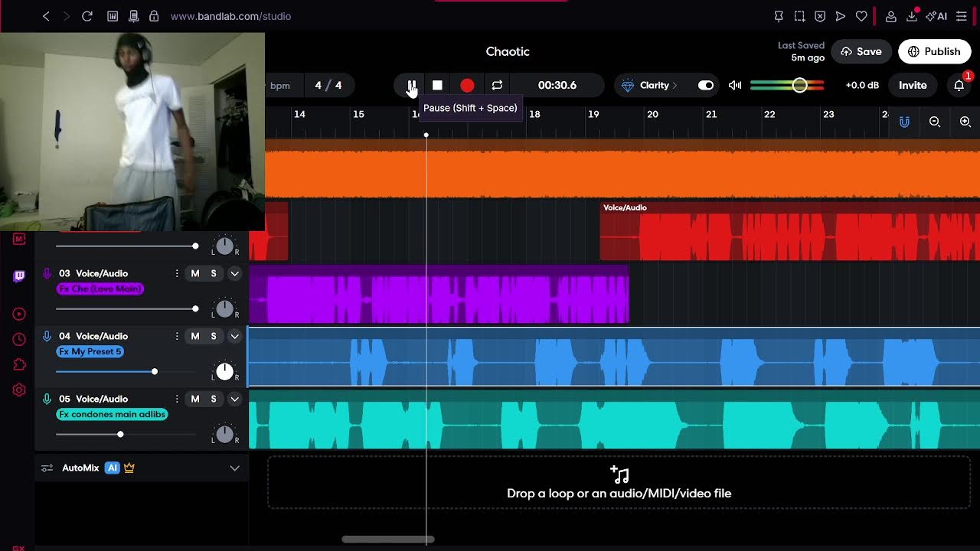This screenshot has height=551, width=980.
Task: Open browser history clock sidebar icon
Action: 19,339
